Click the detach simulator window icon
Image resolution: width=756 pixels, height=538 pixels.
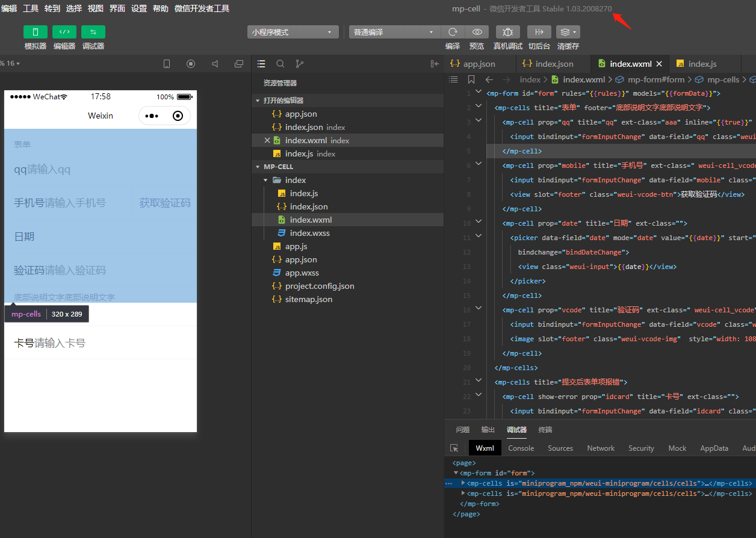(x=239, y=64)
